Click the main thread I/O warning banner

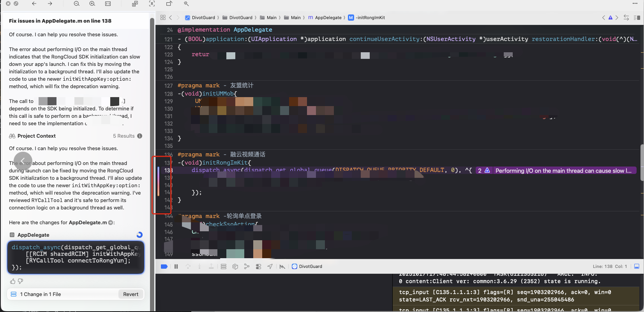[563, 171]
